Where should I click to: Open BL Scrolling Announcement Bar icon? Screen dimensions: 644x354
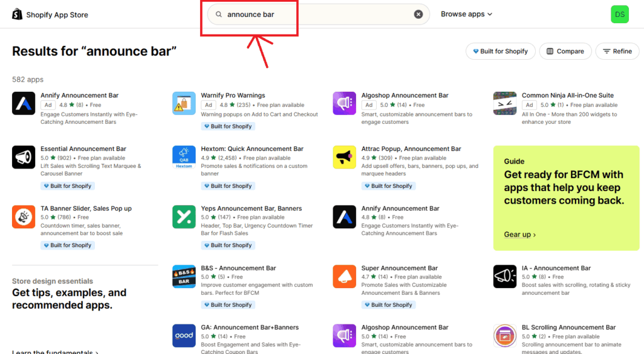click(x=505, y=336)
